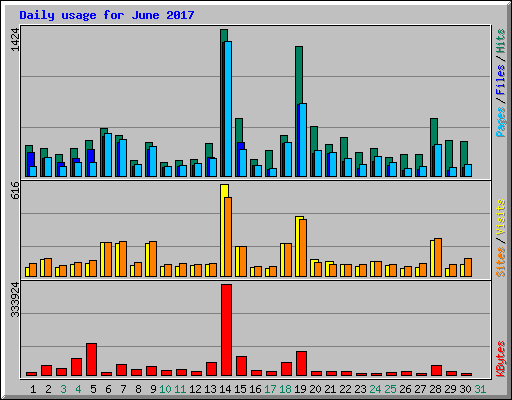Click day label 23 on x-axis
Image resolution: width=512 pixels, height=400 pixels.
click(x=360, y=389)
